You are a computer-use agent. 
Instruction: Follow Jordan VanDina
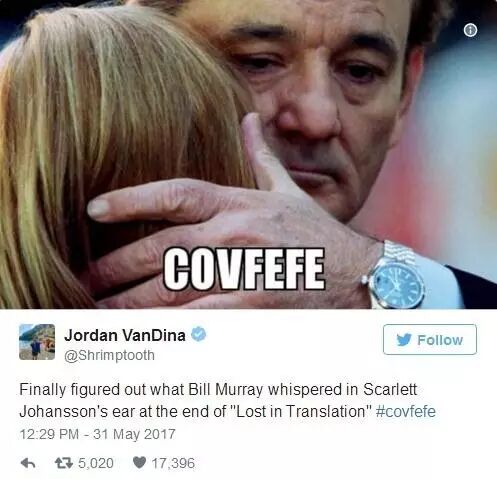tap(430, 339)
